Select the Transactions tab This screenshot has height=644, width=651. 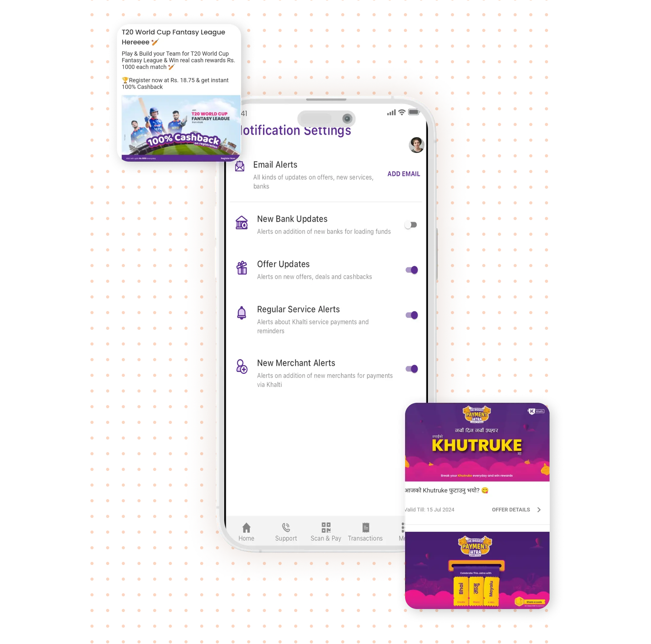[366, 531]
